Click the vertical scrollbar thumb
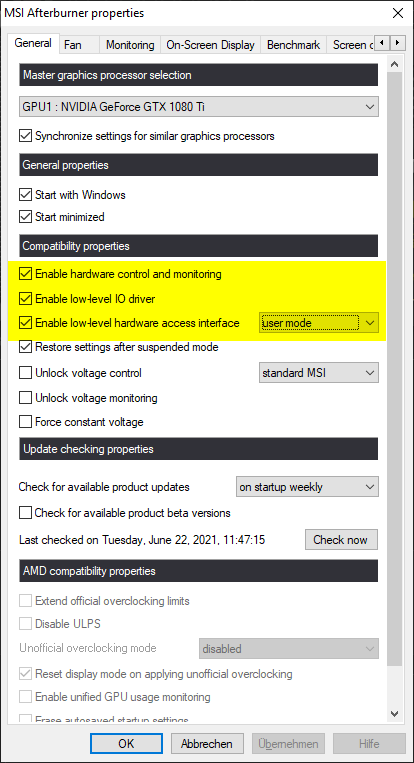The width and height of the screenshot is (414, 763). tap(395, 370)
